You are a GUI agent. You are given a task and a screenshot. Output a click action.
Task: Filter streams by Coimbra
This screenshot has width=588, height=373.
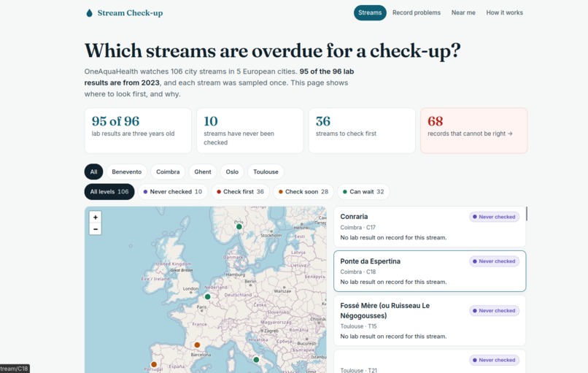click(168, 172)
